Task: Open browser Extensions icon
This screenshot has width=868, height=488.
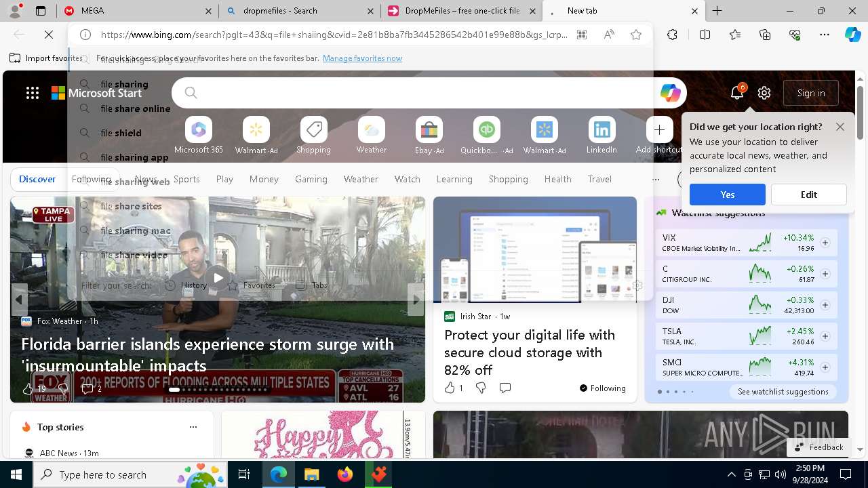Action: click(x=672, y=35)
